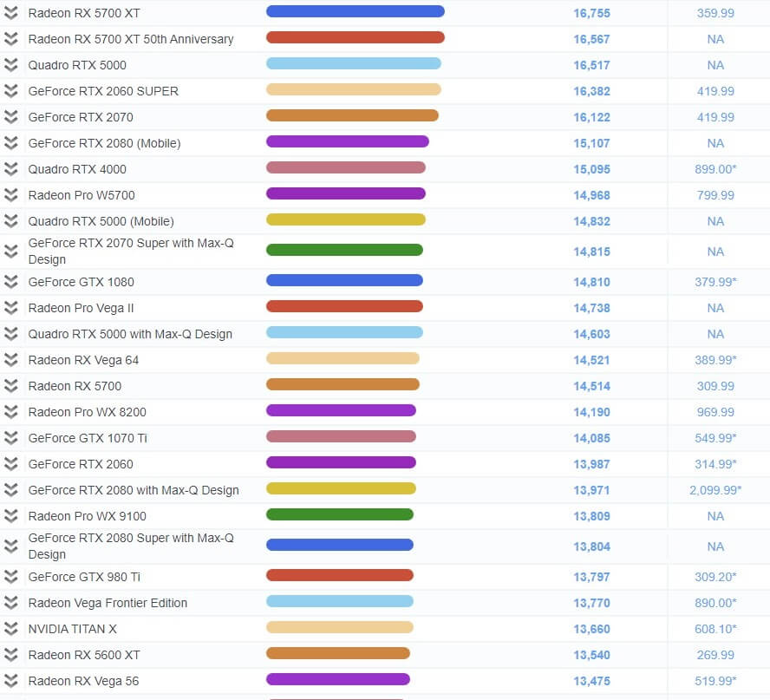This screenshot has height=700, width=770.
Task: Click the price 2,099.99*
Action: click(715, 490)
